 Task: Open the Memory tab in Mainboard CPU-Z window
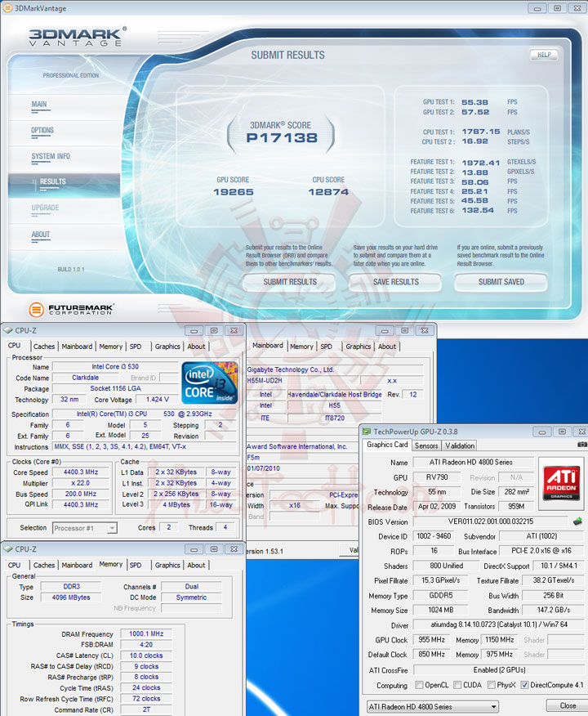tap(301, 347)
